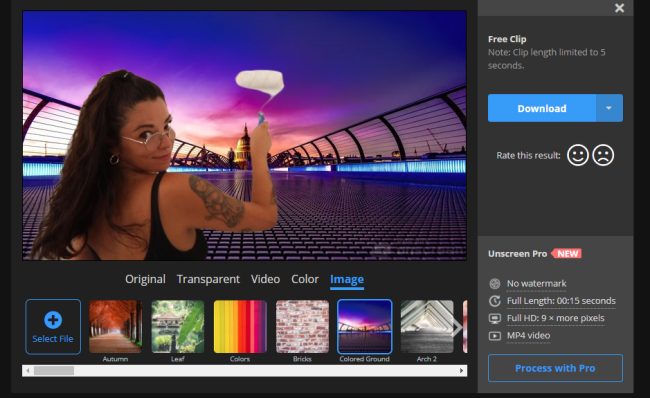
Task: Select the Bricks background thumbnail
Action: click(x=302, y=327)
